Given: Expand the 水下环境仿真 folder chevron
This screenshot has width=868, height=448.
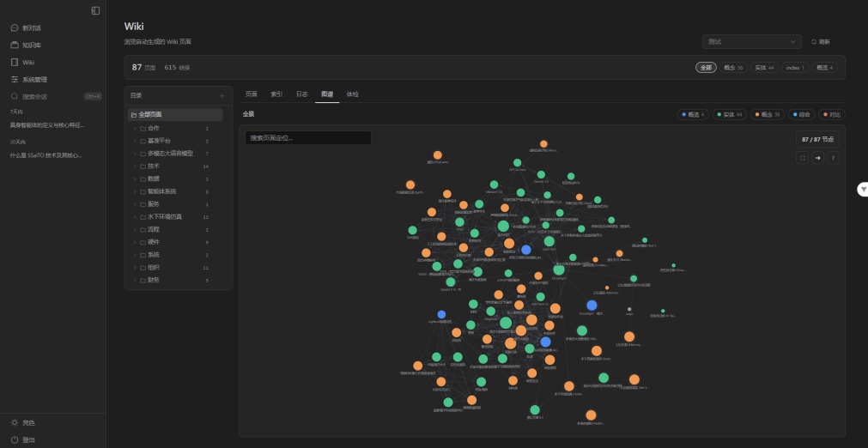Looking at the screenshot, I should pos(135,217).
